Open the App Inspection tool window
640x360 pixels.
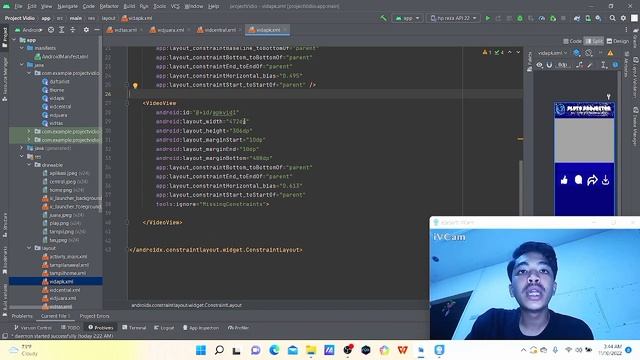tap(201, 328)
